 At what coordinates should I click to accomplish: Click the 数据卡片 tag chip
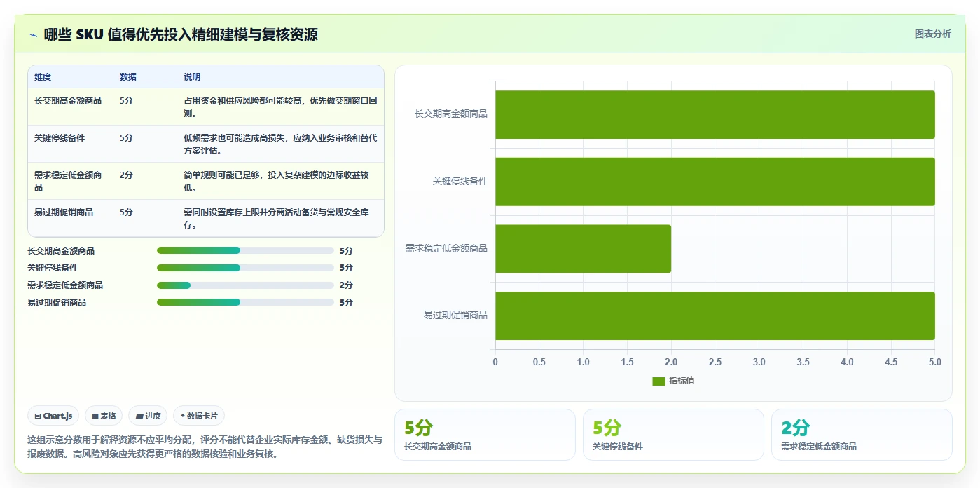(x=199, y=416)
